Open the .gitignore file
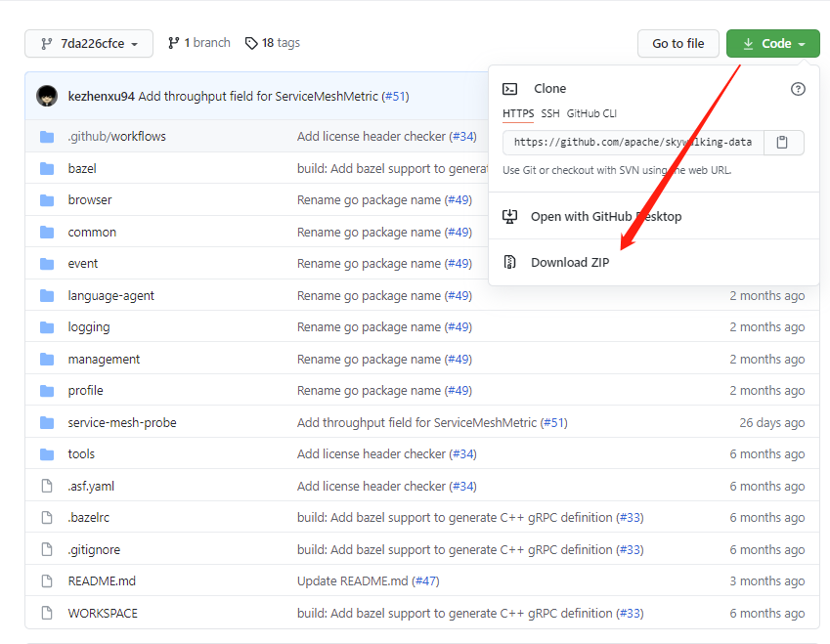The width and height of the screenshot is (830, 644). tap(94, 550)
